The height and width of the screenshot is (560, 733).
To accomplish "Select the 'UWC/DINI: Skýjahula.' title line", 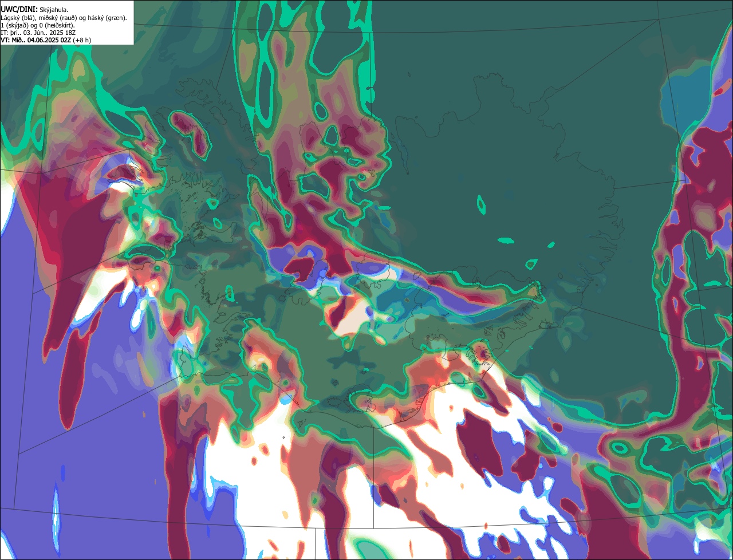I will point(34,10).
